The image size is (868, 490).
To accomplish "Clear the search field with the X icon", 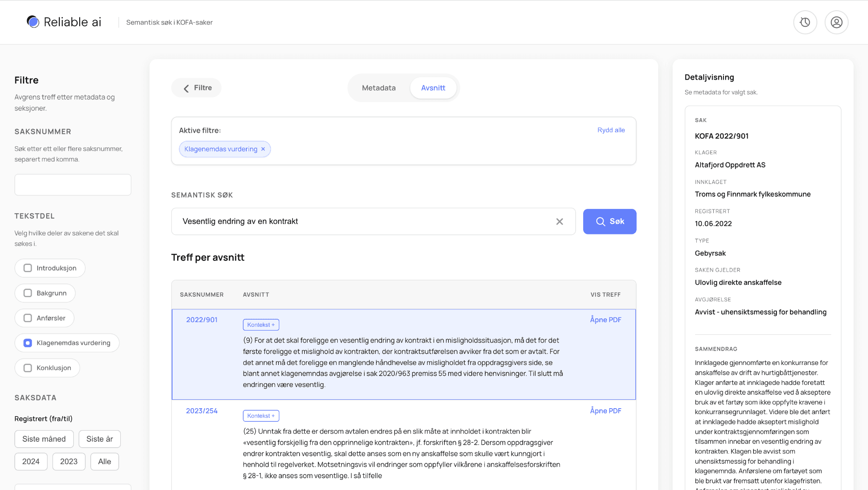I will tap(559, 221).
